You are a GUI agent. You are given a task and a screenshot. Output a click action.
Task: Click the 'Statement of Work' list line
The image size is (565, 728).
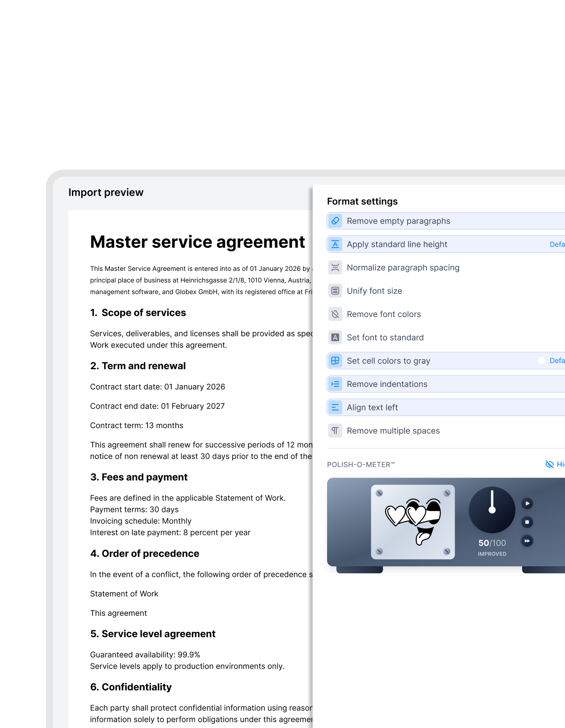(124, 594)
